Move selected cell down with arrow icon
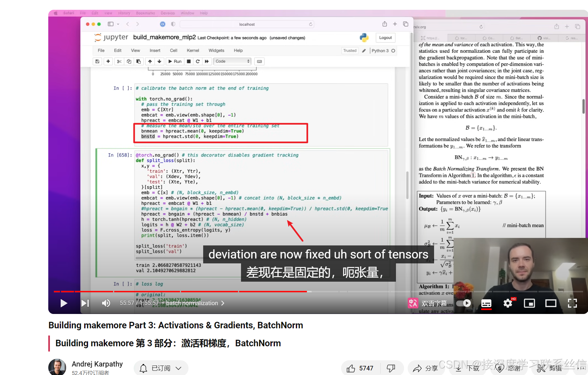Viewport: 588px width, 375px height. 159,61
